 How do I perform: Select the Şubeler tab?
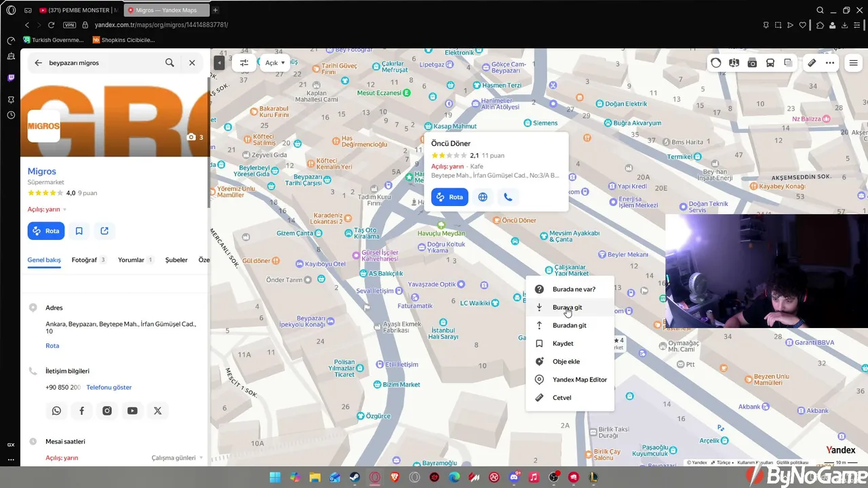tap(176, 260)
